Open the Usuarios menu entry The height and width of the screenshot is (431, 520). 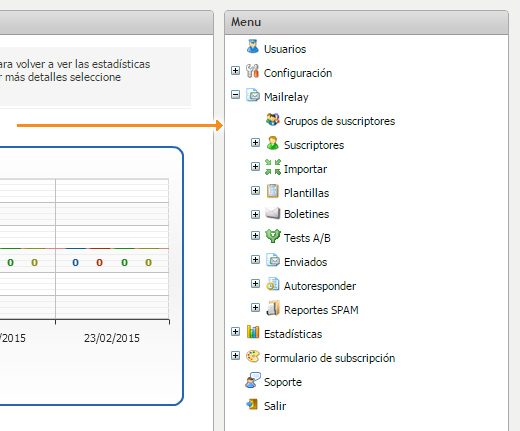coord(285,49)
